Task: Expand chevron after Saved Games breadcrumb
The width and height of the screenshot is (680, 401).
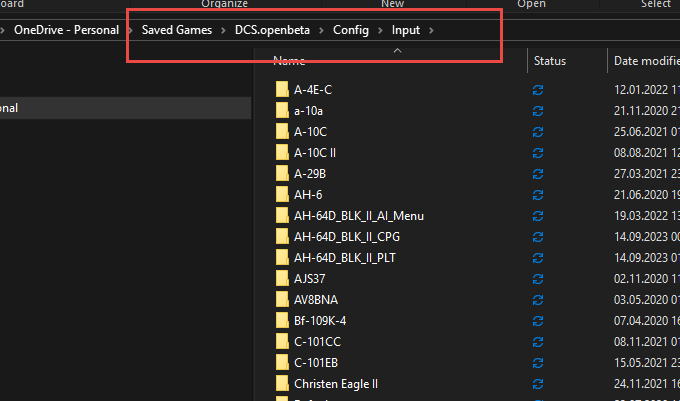Action: click(x=223, y=30)
